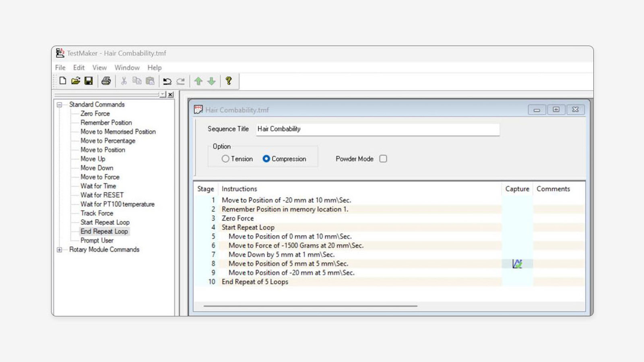Select the Compression option
This screenshot has height=362, width=644.
pos(266,159)
